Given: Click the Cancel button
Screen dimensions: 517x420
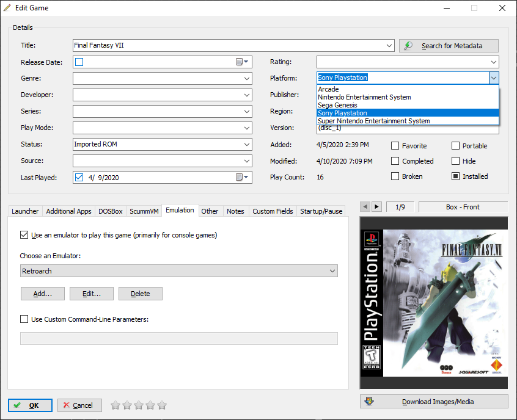Looking at the screenshot, I should coord(79,405).
